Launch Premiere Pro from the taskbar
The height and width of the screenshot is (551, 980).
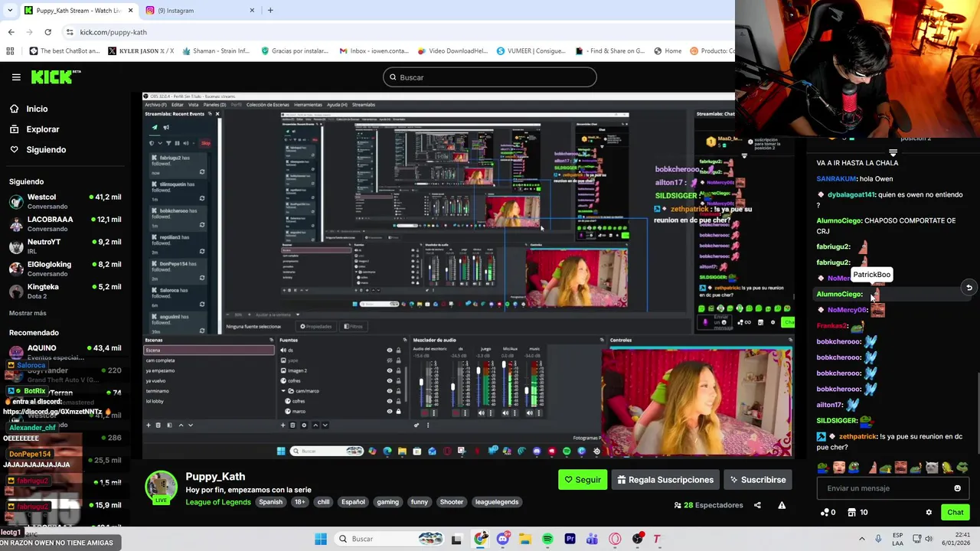[x=570, y=539]
